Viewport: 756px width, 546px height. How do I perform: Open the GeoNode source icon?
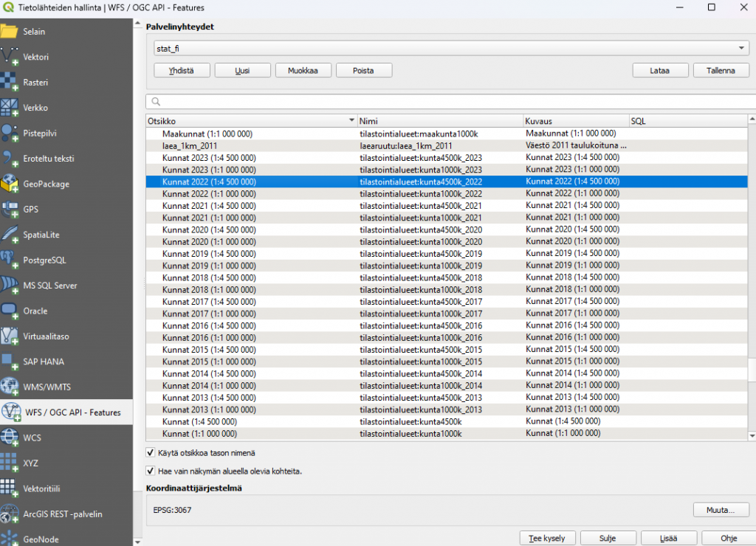[9, 539]
